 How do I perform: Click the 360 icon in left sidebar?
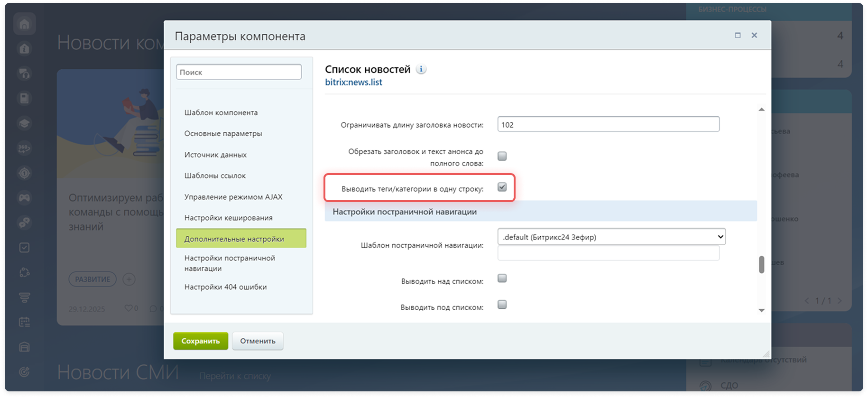pyautogui.click(x=25, y=148)
